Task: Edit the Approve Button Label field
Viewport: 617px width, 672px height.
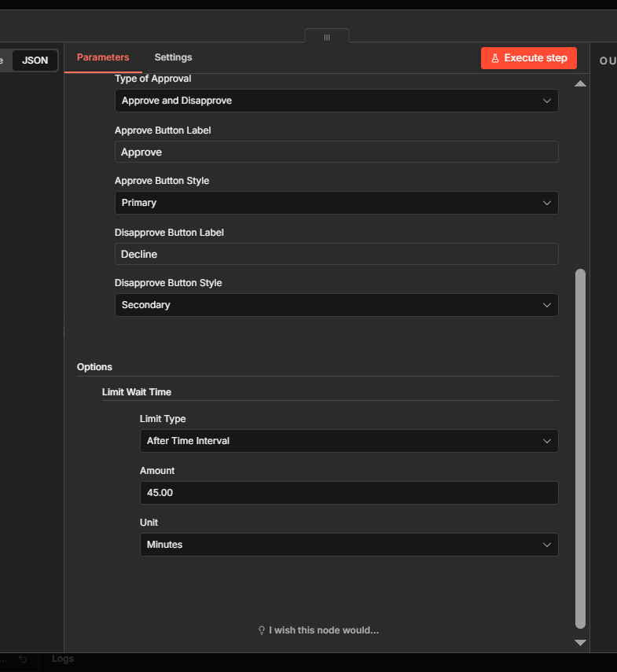Action: (x=336, y=152)
